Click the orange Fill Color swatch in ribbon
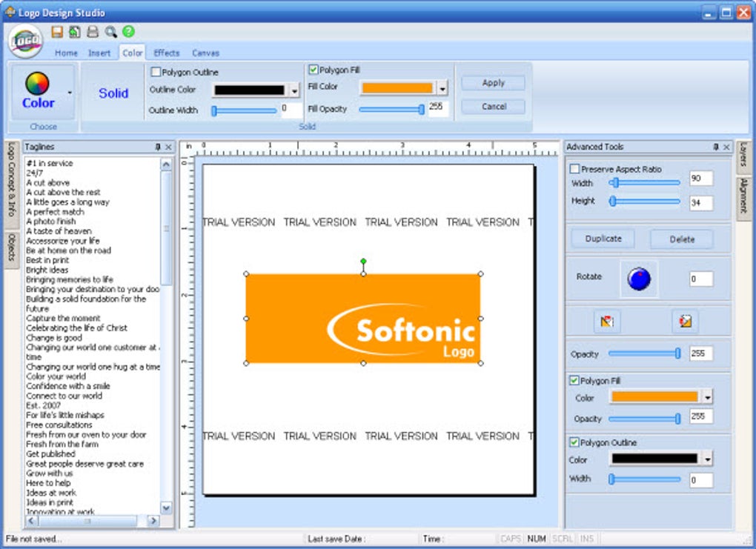756x549 pixels. click(397, 87)
